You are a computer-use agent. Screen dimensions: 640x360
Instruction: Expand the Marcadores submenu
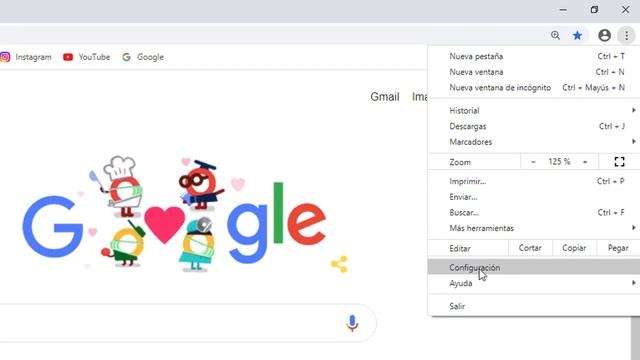click(x=534, y=142)
